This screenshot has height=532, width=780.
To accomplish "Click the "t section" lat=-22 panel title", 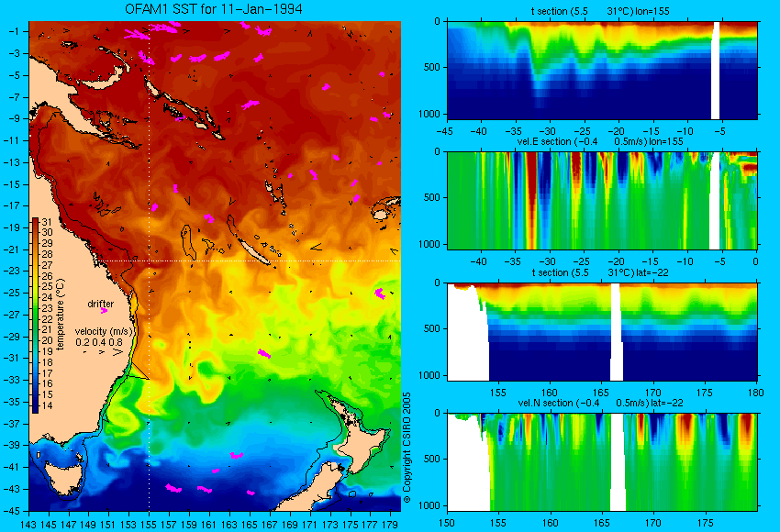I will pos(600,272).
